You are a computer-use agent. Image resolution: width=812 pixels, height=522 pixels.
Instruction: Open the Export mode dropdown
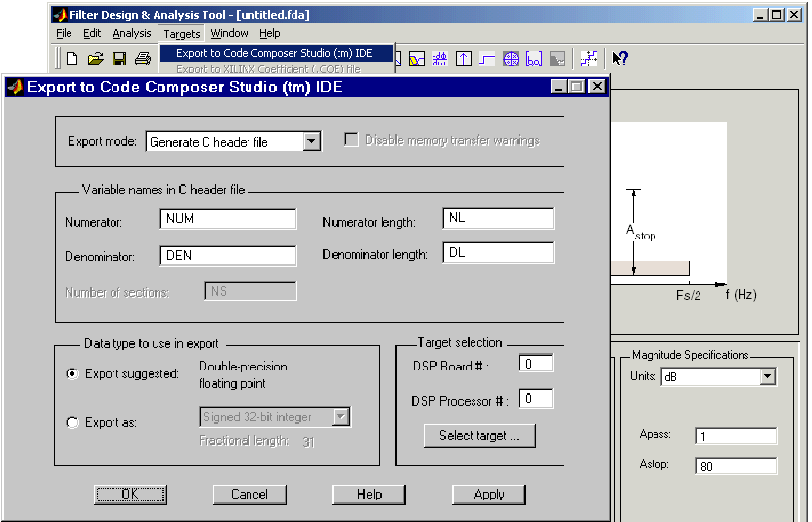click(x=312, y=141)
